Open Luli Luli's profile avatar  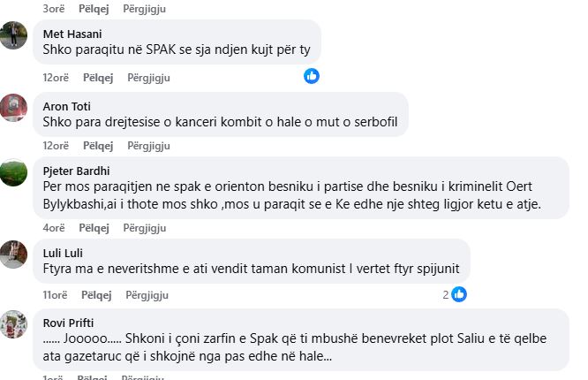coord(13,253)
